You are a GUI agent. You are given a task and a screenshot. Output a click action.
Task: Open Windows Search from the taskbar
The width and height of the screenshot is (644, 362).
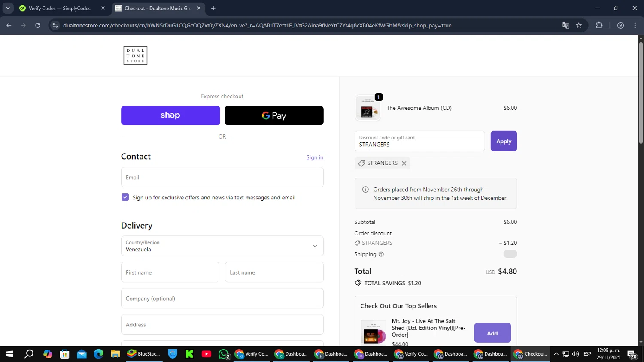click(29, 354)
